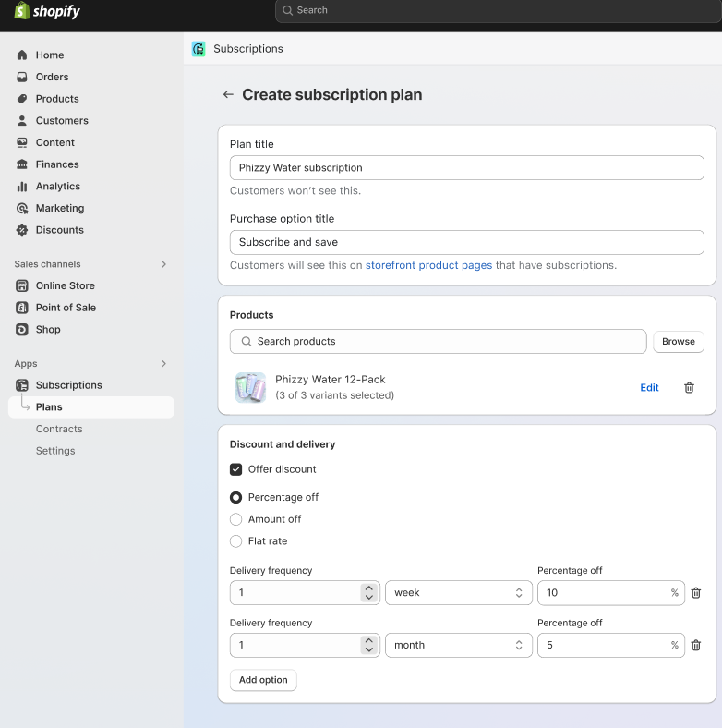Click the Finances bank icon
Image resolution: width=722 pixels, height=728 pixels.
22,164
